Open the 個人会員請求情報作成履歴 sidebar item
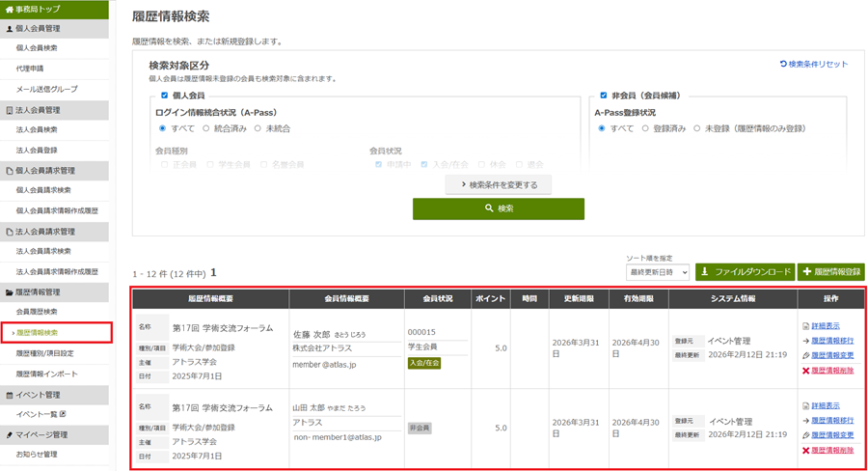The width and height of the screenshot is (868, 471). tap(57, 210)
